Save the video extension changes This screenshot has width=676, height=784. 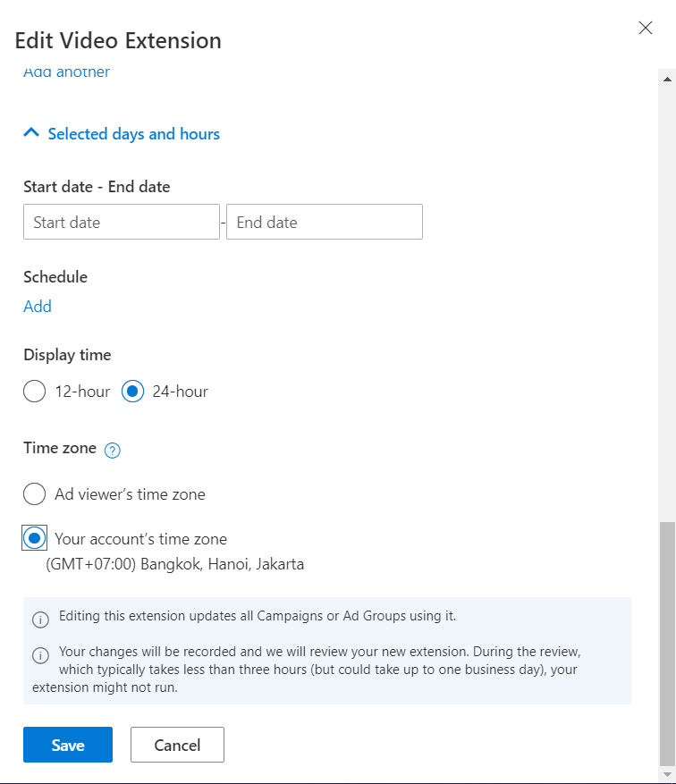68,745
